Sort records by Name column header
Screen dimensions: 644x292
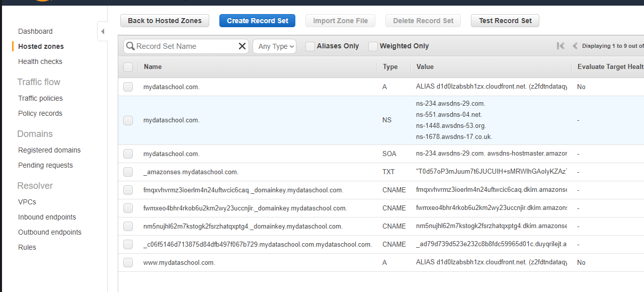point(153,66)
